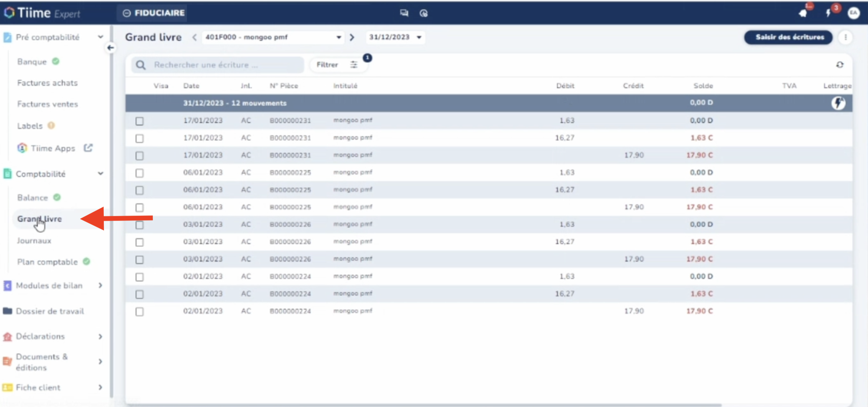868x407 pixels.
Task: Open the 31/12/2023 date dropdown
Action: [x=395, y=37]
